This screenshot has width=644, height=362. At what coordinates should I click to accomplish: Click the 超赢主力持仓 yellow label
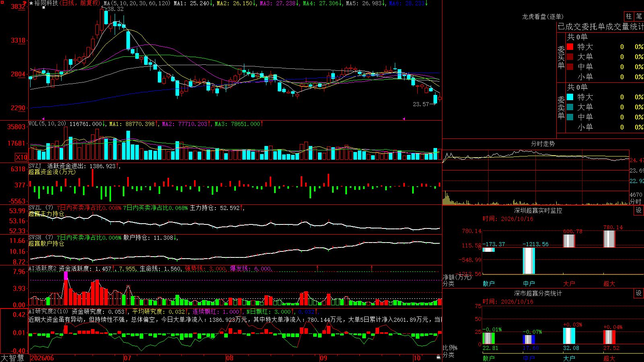click(46, 214)
